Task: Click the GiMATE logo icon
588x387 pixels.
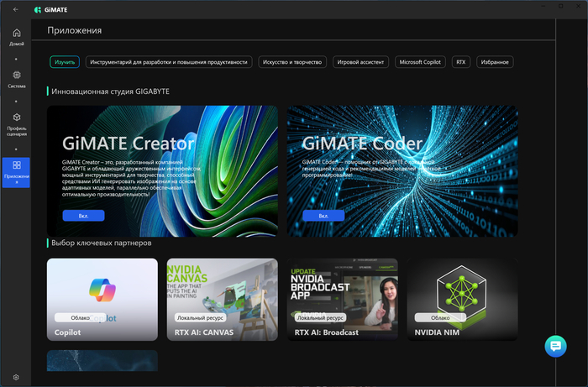Action: click(x=39, y=9)
